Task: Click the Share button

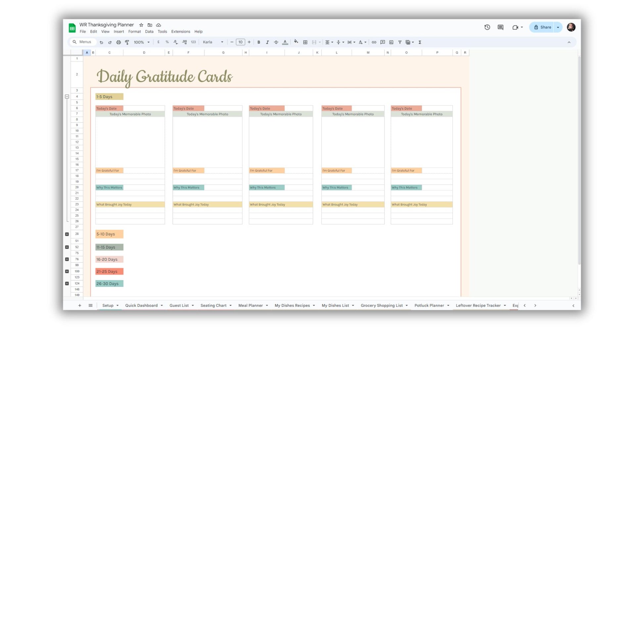Action: click(542, 27)
